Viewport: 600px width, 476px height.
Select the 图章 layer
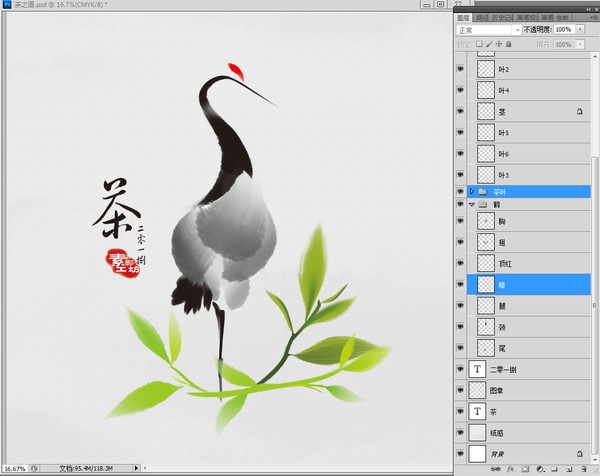[x=529, y=391]
